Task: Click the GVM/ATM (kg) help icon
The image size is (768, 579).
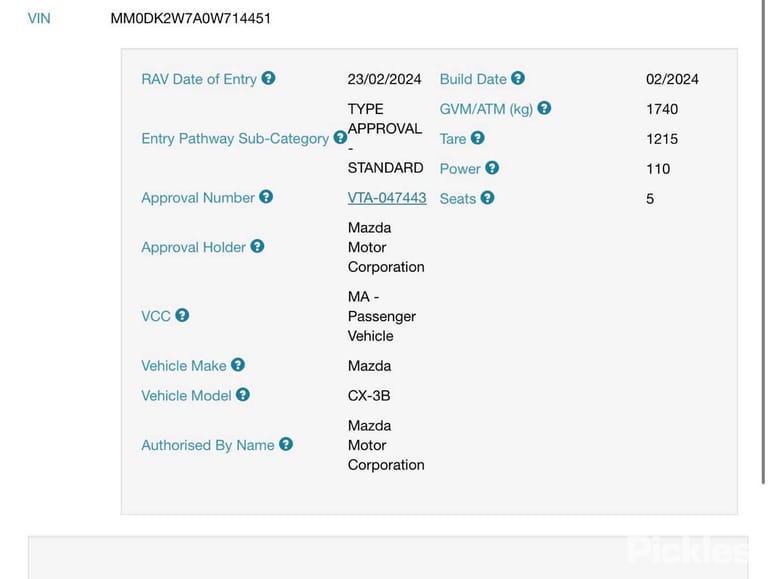Action: pyautogui.click(x=544, y=108)
